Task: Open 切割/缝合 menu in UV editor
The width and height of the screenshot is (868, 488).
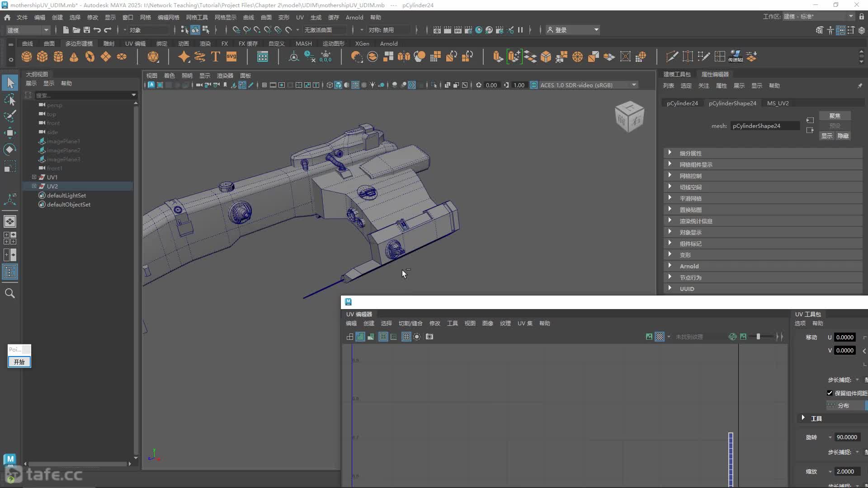Action: point(410,323)
